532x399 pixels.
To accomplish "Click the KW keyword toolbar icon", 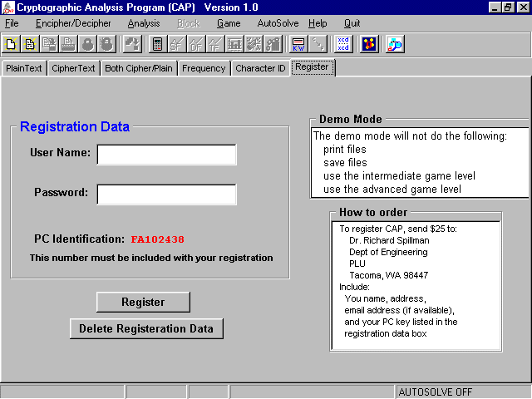I will point(298,44).
